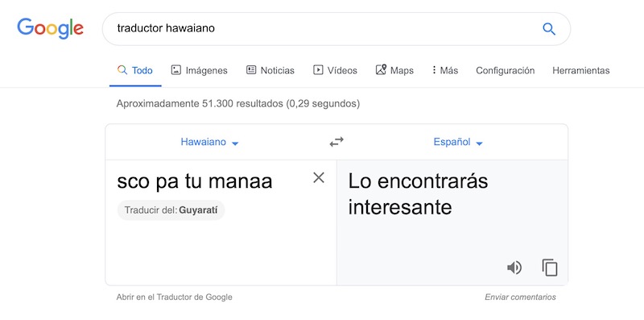Click the Vídeos play icon

pyautogui.click(x=318, y=70)
